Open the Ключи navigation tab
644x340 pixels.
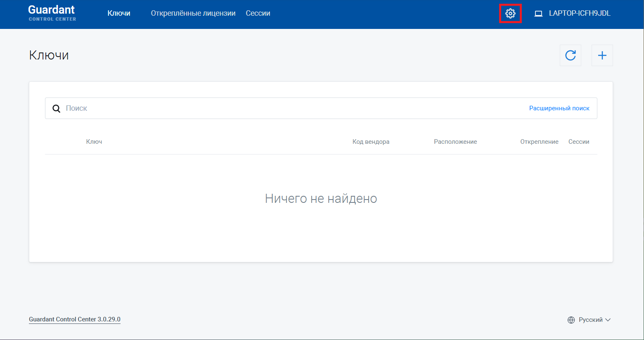click(x=119, y=13)
